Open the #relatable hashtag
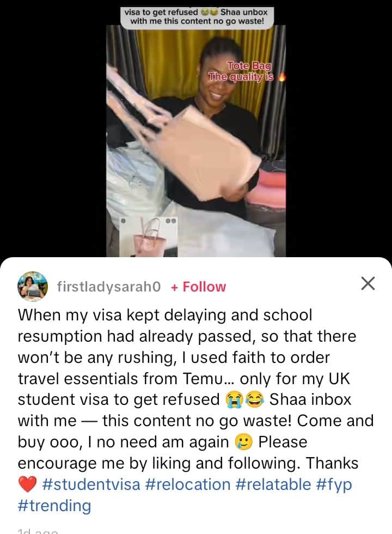392x534 pixels. pyautogui.click(x=273, y=484)
